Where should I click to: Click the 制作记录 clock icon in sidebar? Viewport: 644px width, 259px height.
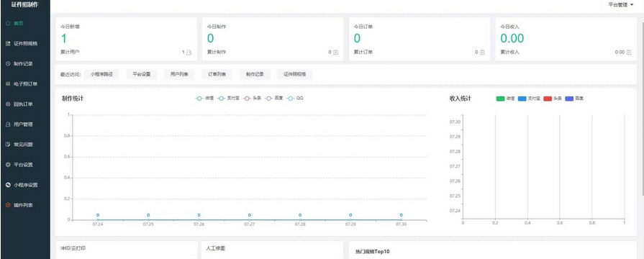pyautogui.click(x=8, y=63)
